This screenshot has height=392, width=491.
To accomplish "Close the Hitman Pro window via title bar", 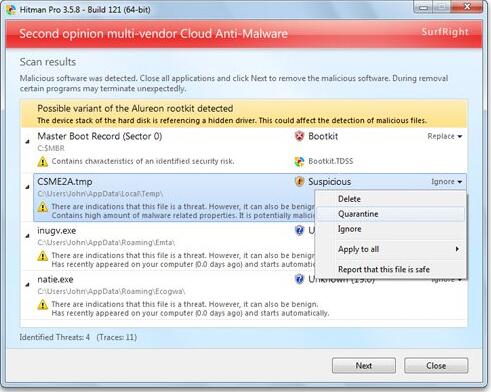I will (467, 7).
